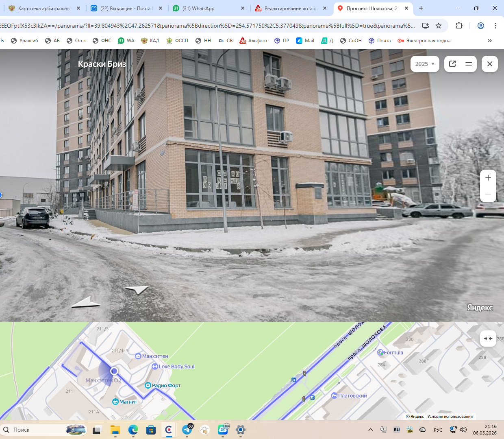The image size is (504, 439).
Task: Zoom in the panorama with plus
Action: pyautogui.click(x=488, y=178)
